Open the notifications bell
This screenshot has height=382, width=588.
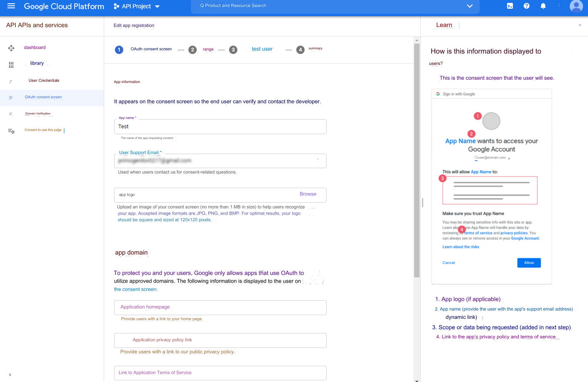point(543,6)
